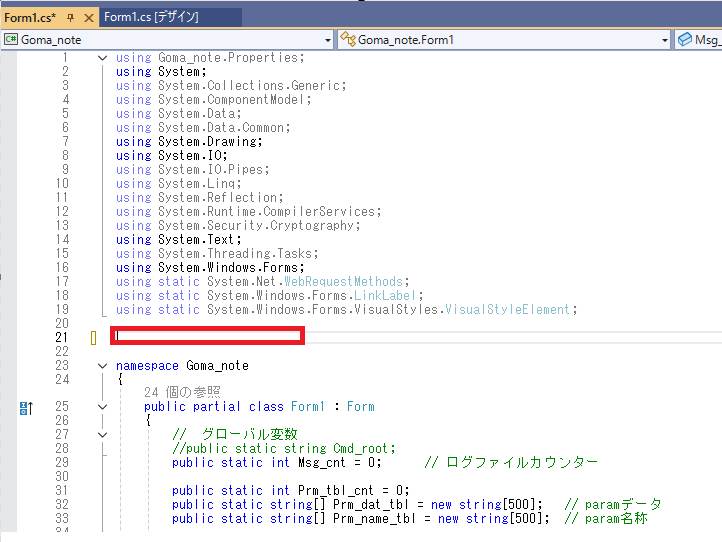722x542 pixels.
Task: Click the member cube icon beside Msg_
Action: click(685, 40)
